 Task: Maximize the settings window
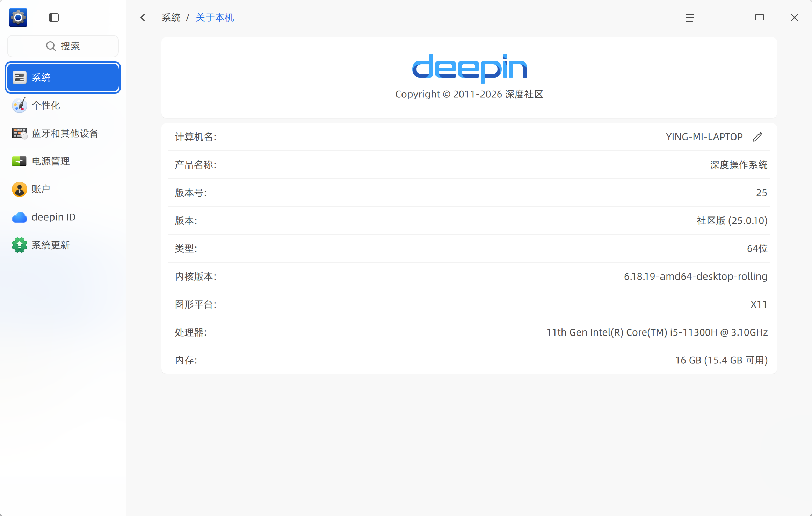coord(759,17)
